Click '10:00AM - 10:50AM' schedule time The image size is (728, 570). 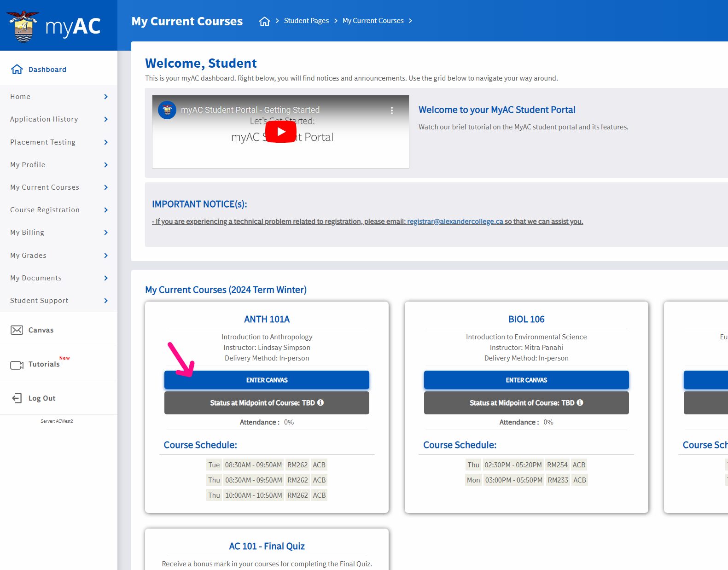(x=254, y=495)
